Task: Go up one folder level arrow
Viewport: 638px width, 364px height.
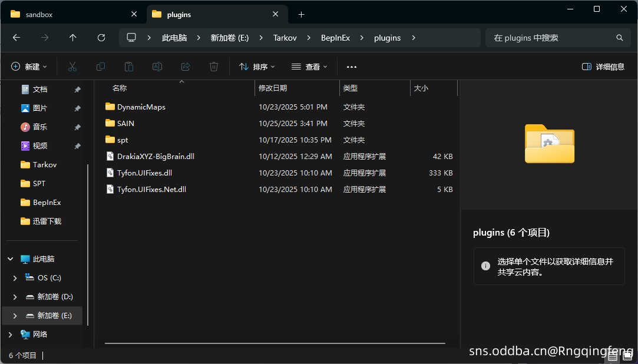Action: click(x=72, y=38)
